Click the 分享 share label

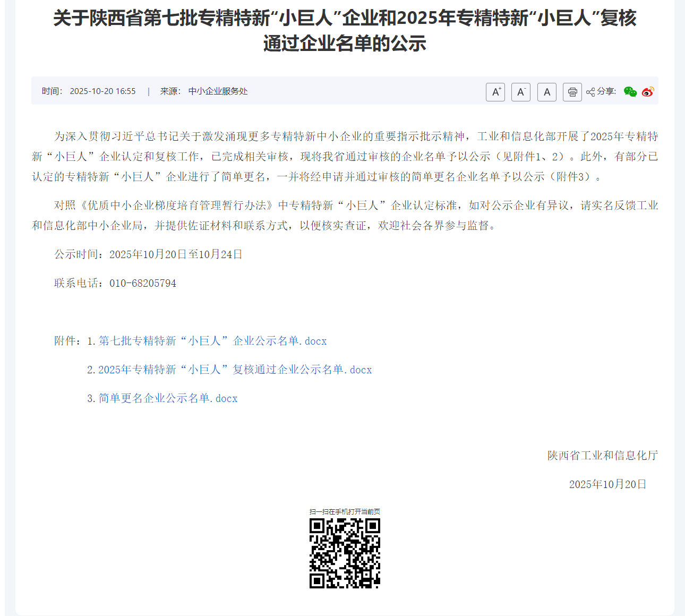tap(606, 91)
